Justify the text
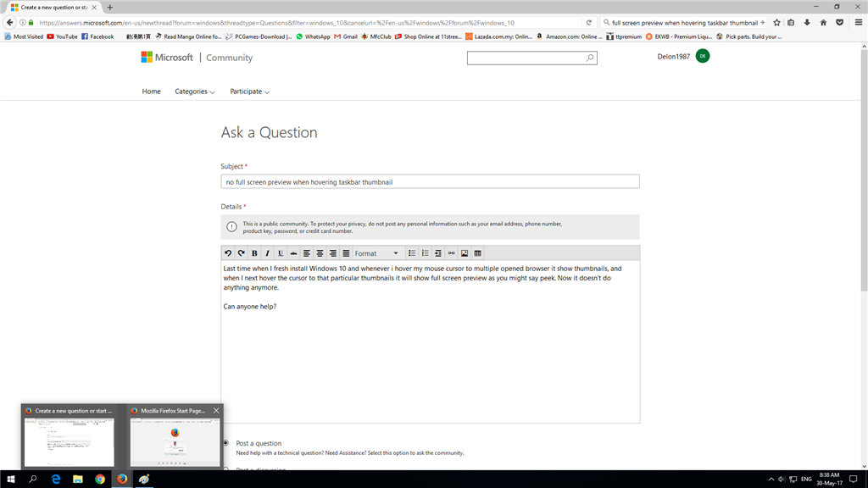The width and height of the screenshot is (868, 488). (346, 253)
